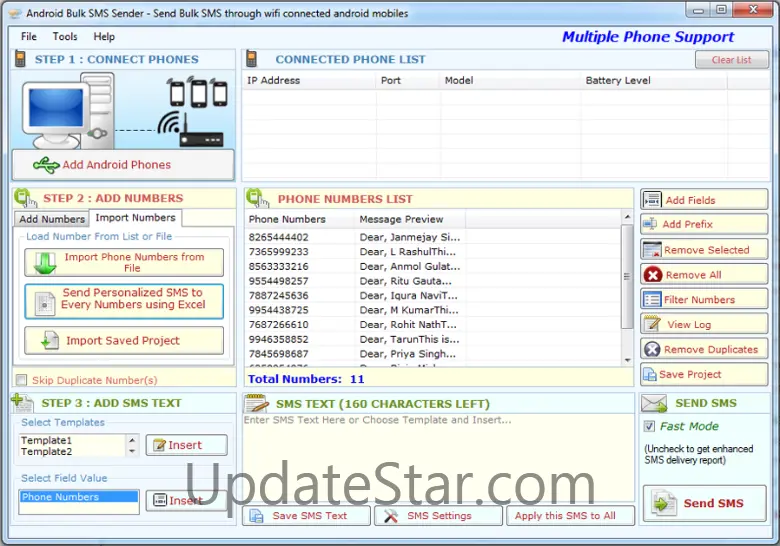Click the Phone Numbers List header icon
Screen dimensions: 780x546
257,198
